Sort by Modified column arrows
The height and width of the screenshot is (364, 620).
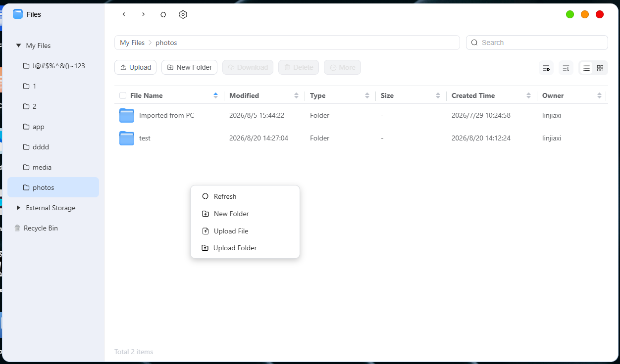pyautogui.click(x=296, y=95)
